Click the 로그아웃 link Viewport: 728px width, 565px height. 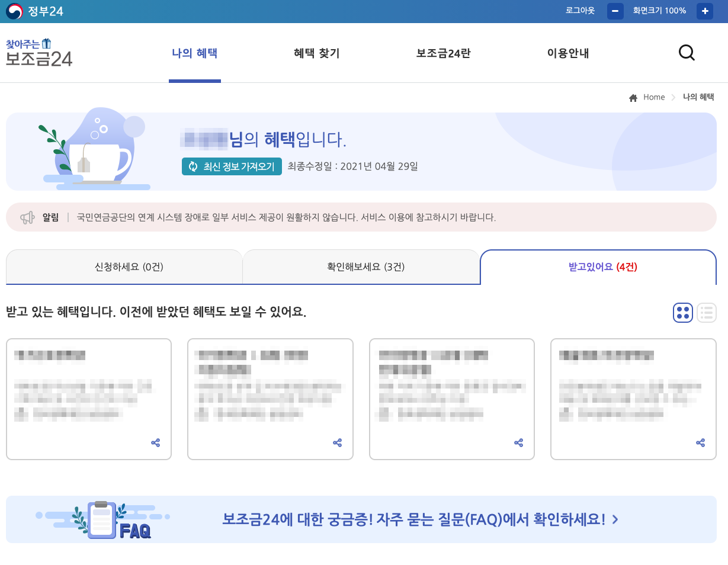pyautogui.click(x=581, y=11)
